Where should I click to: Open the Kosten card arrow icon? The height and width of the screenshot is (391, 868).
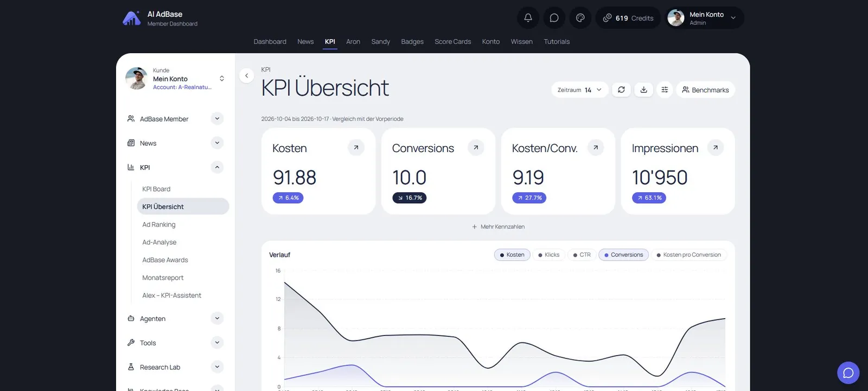(356, 147)
